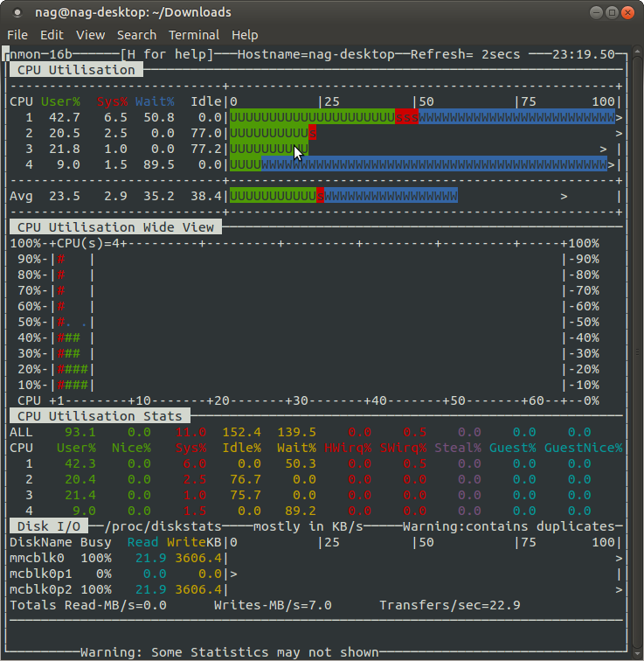Click the red Sys% header in CPU Utilisation

112,101
